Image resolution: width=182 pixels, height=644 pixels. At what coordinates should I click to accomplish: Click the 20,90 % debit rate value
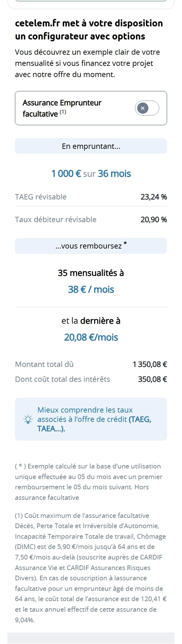point(154,219)
